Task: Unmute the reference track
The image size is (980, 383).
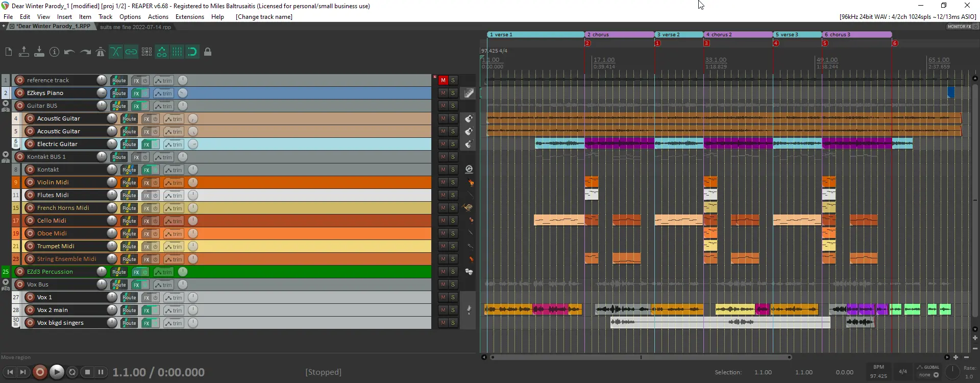Action: pos(443,80)
